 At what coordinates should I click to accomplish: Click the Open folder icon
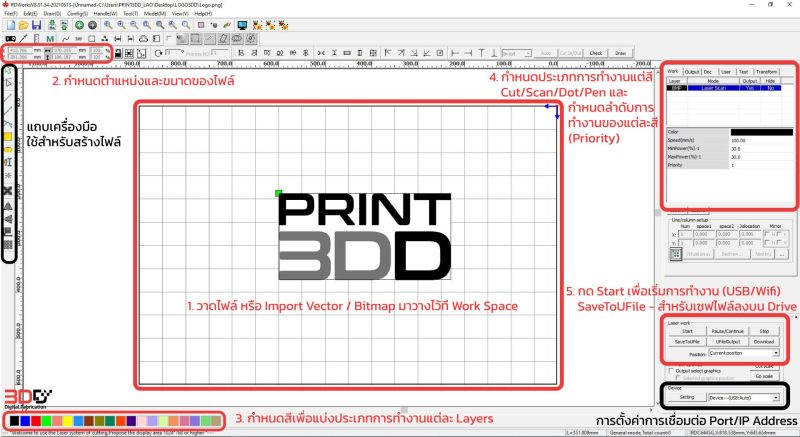tap(23, 25)
